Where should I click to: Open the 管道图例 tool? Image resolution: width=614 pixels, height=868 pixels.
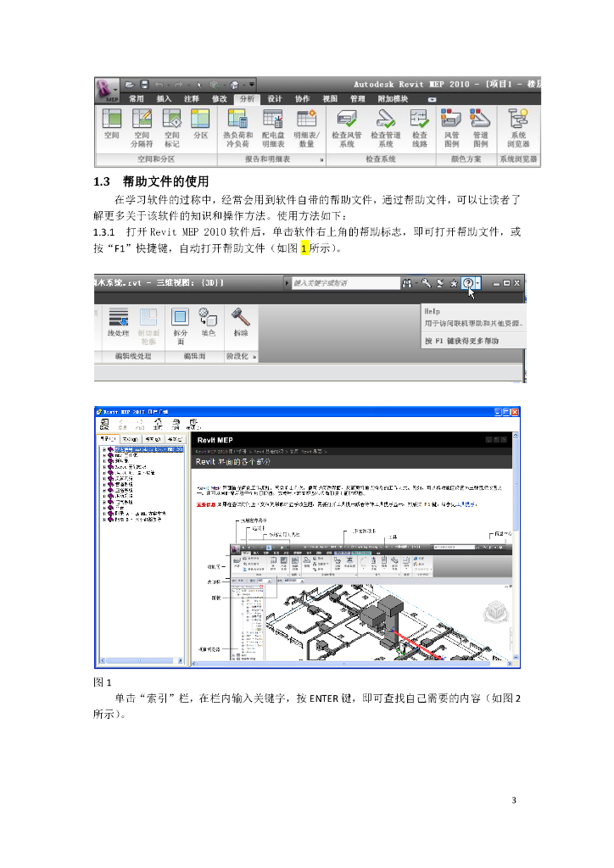481,129
